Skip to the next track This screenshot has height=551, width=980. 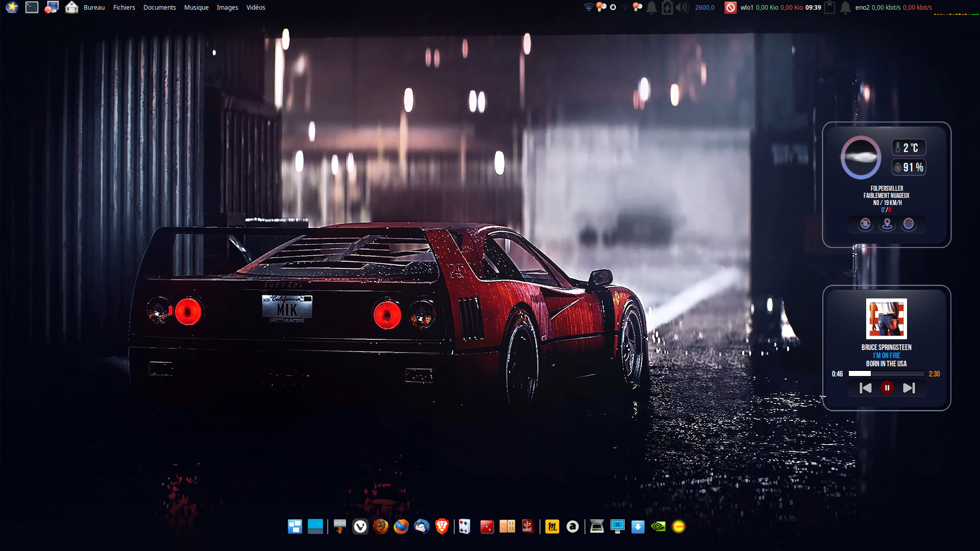909,388
